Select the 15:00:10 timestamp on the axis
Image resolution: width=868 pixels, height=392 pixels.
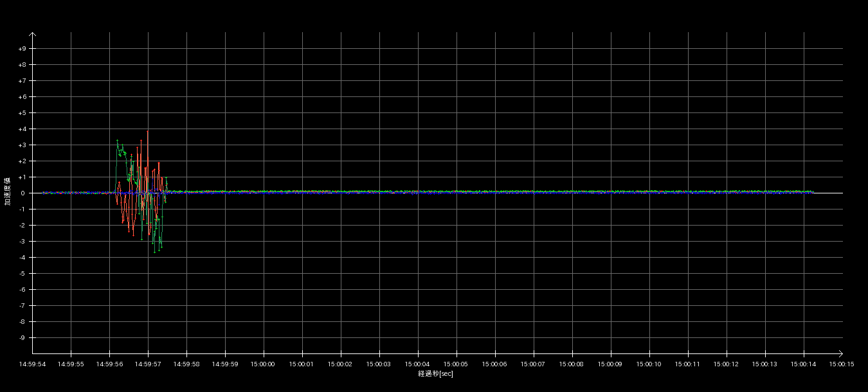click(649, 364)
